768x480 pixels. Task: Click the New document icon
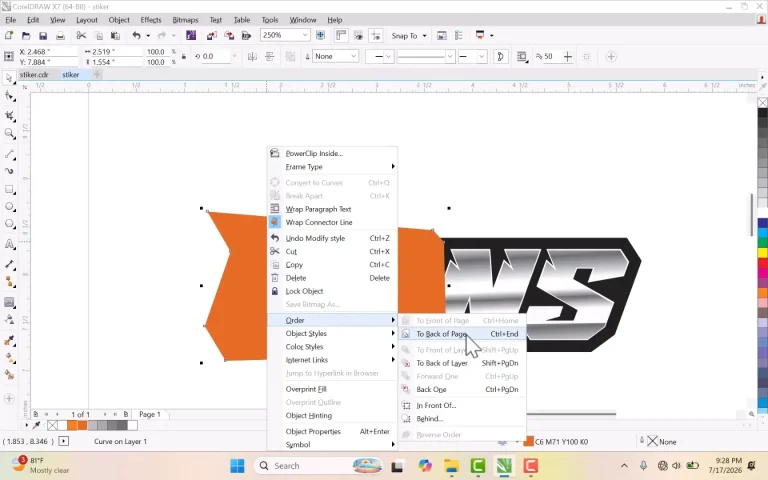8,35
